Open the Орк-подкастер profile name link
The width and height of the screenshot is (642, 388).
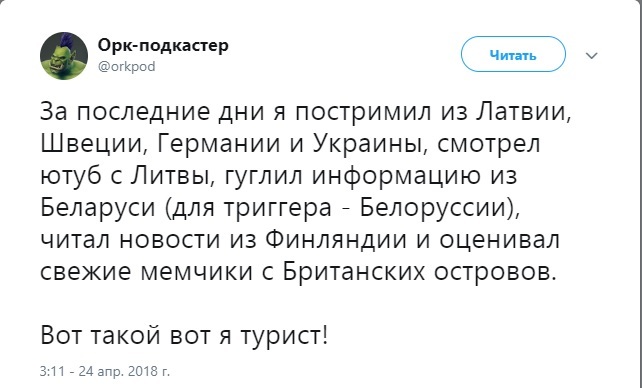(163, 45)
